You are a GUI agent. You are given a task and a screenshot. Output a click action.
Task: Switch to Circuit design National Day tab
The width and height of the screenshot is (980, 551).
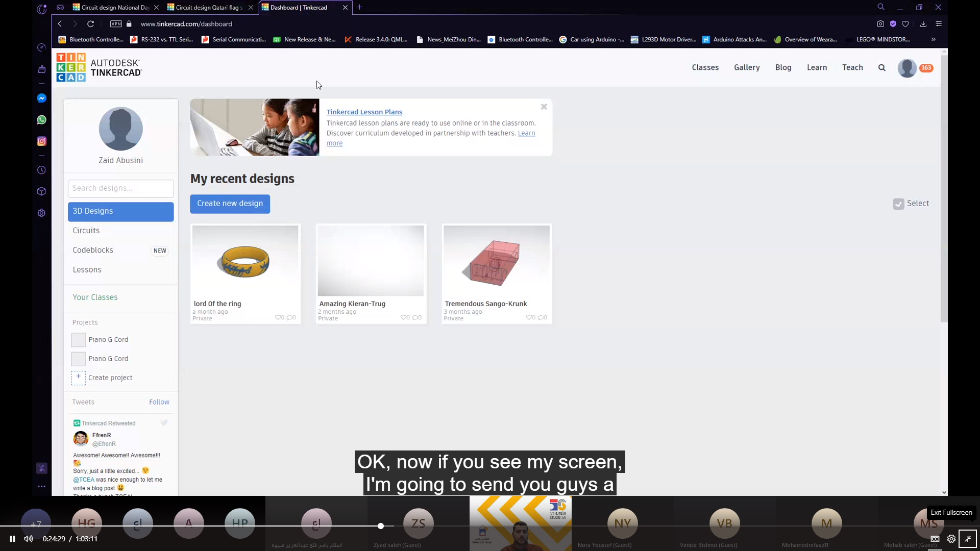[115, 7]
